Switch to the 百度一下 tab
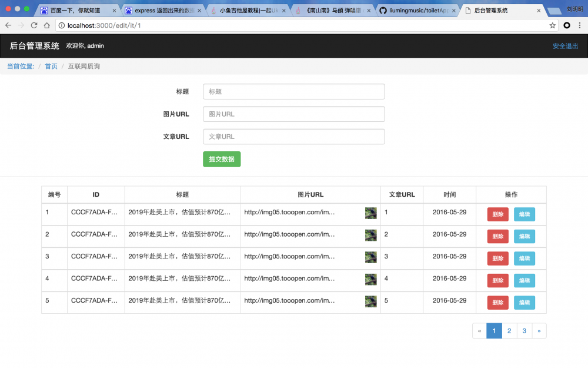The height and width of the screenshot is (368, 588). (76, 10)
